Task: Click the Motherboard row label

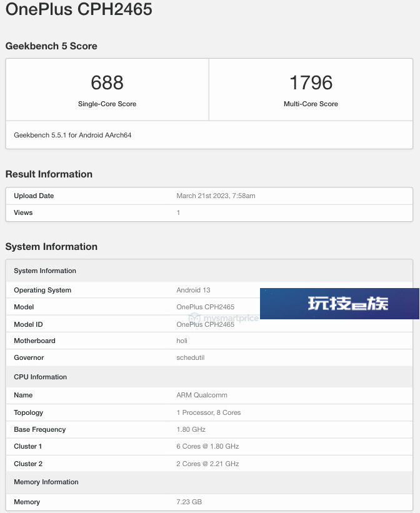Action: pos(35,341)
